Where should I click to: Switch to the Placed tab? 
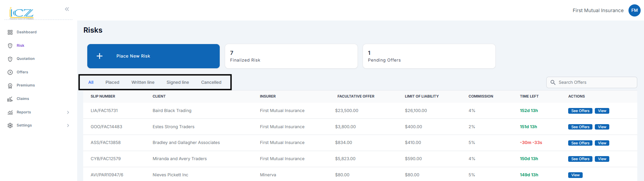tap(112, 82)
